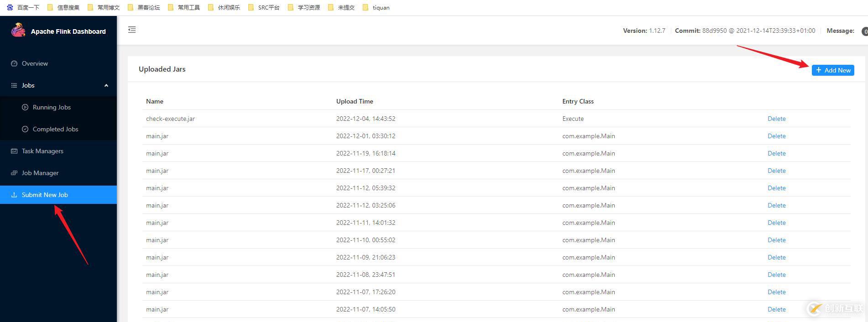Click the Uploaded Jars heading

(162, 69)
